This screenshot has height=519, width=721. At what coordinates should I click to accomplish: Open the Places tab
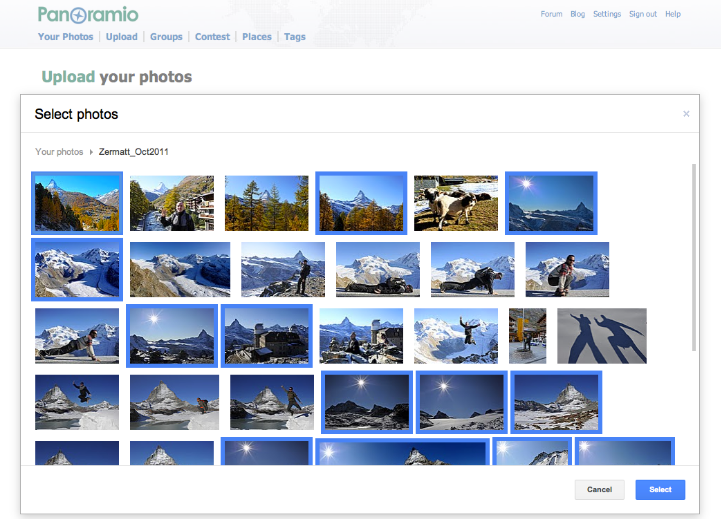[x=257, y=37]
